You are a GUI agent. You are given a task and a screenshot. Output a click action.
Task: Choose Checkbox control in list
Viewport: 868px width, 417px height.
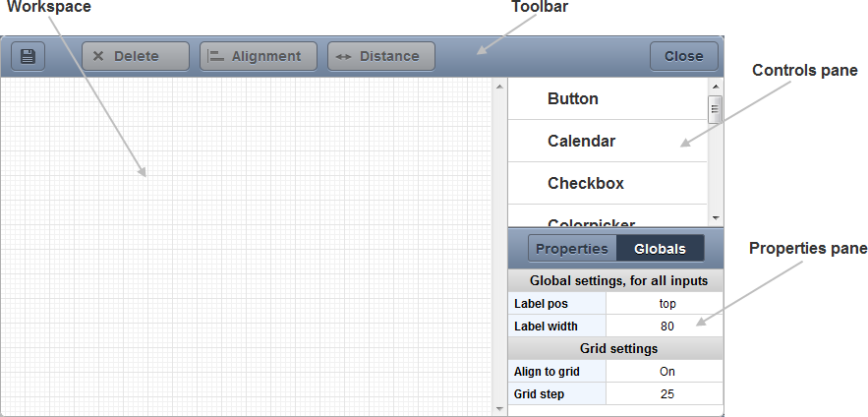pos(608,183)
